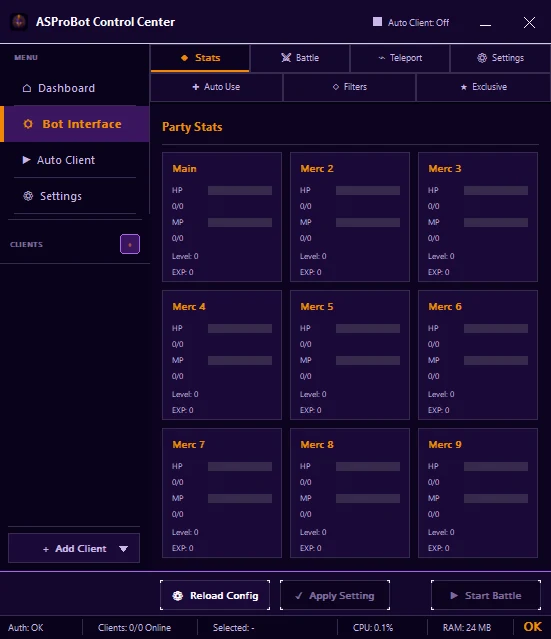Screen dimensions: 551x639
Task: Click the Main card title
Action: click(x=184, y=169)
